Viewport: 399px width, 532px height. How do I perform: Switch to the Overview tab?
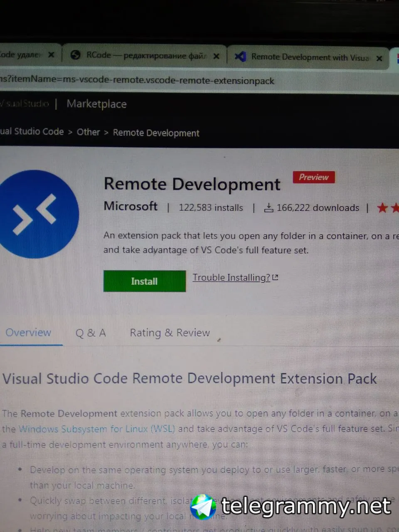pyautogui.click(x=28, y=332)
